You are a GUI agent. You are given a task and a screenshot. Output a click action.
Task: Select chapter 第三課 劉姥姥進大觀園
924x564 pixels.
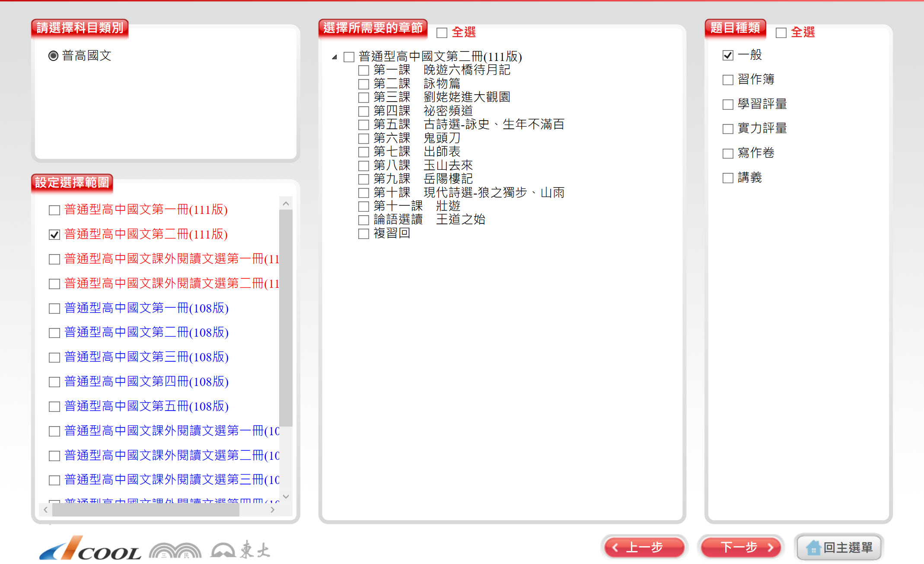(x=364, y=98)
